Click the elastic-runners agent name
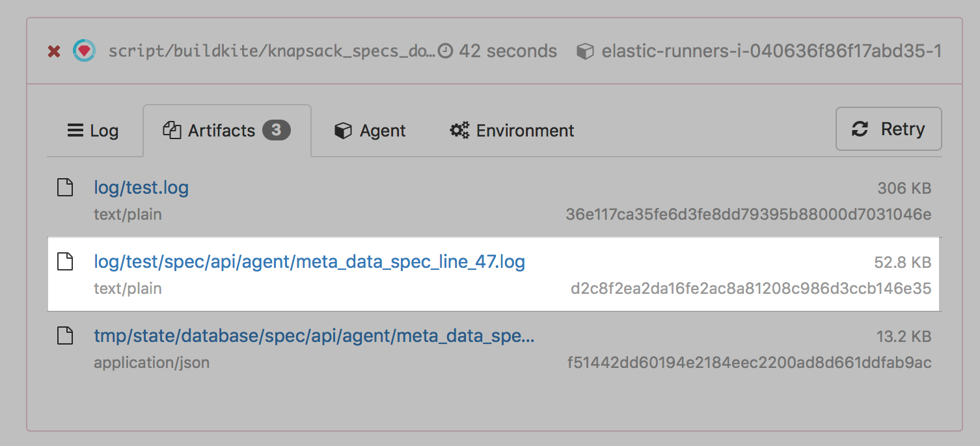This screenshot has height=446, width=980. [x=771, y=51]
